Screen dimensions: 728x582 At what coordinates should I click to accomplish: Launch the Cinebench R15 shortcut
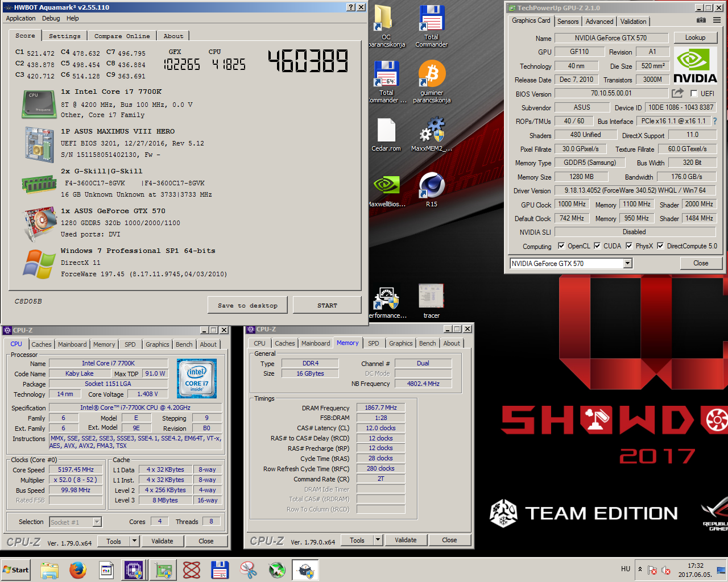pos(431,190)
